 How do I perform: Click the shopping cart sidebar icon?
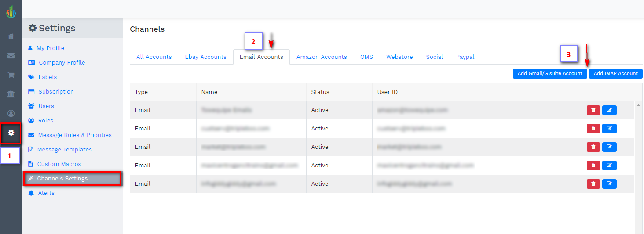[x=11, y=75]
